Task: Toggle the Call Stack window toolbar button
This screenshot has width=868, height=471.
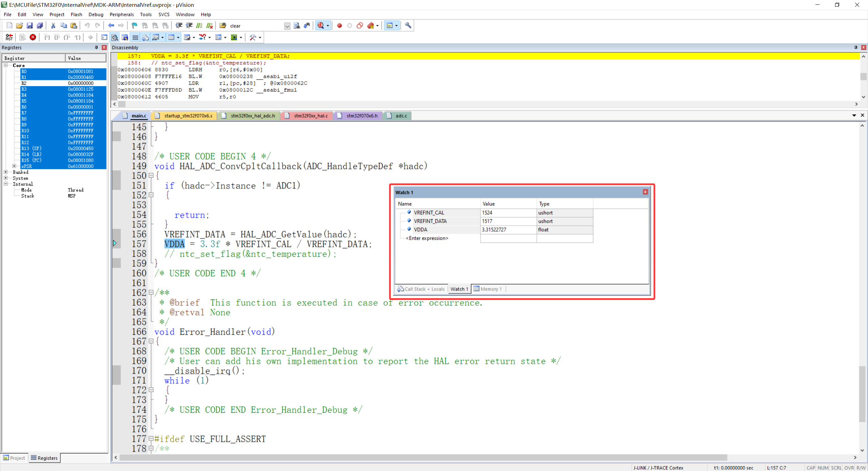Action: point(145,37)
